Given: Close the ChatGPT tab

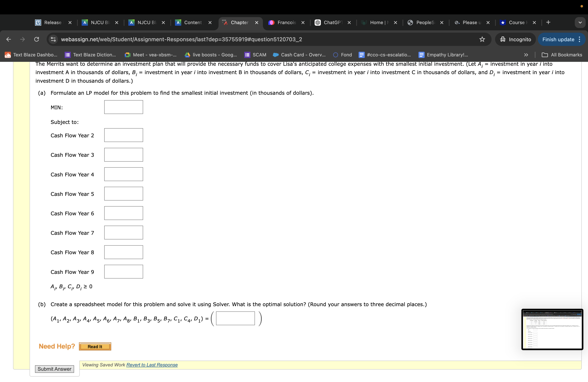Looking at the screenshot, I should [349, 23].
